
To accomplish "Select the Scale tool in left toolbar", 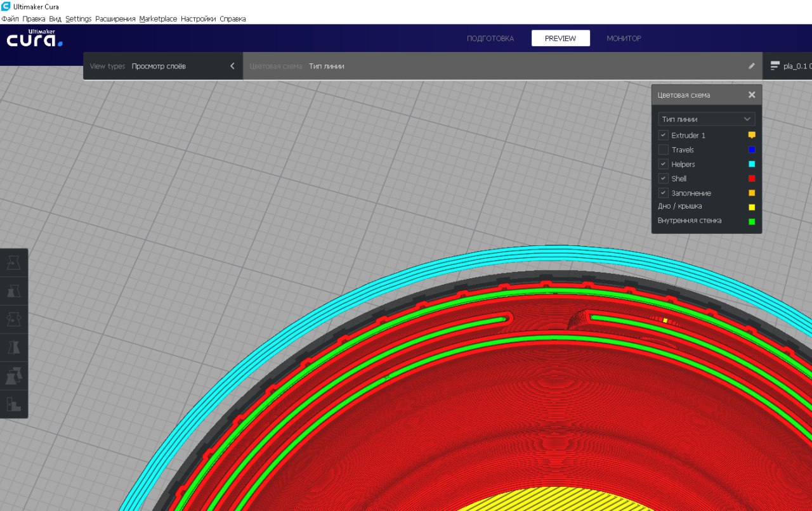I will tap(13, 291).
